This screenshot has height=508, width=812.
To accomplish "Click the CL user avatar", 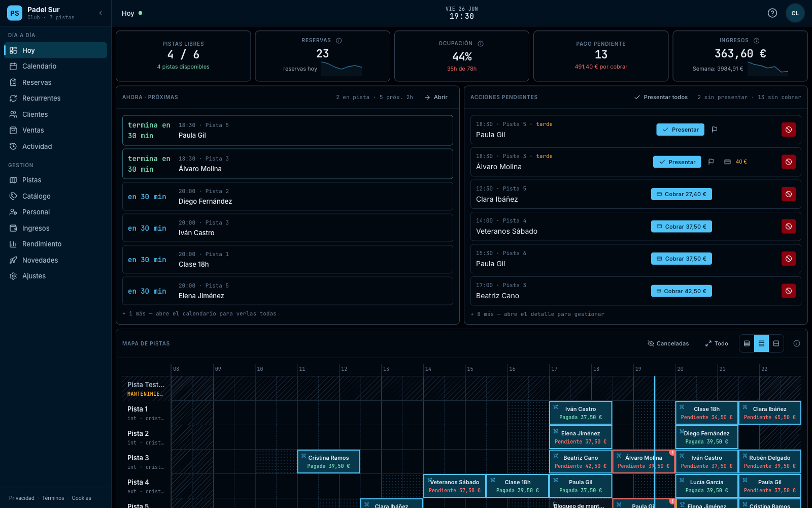I will [795, 13].
